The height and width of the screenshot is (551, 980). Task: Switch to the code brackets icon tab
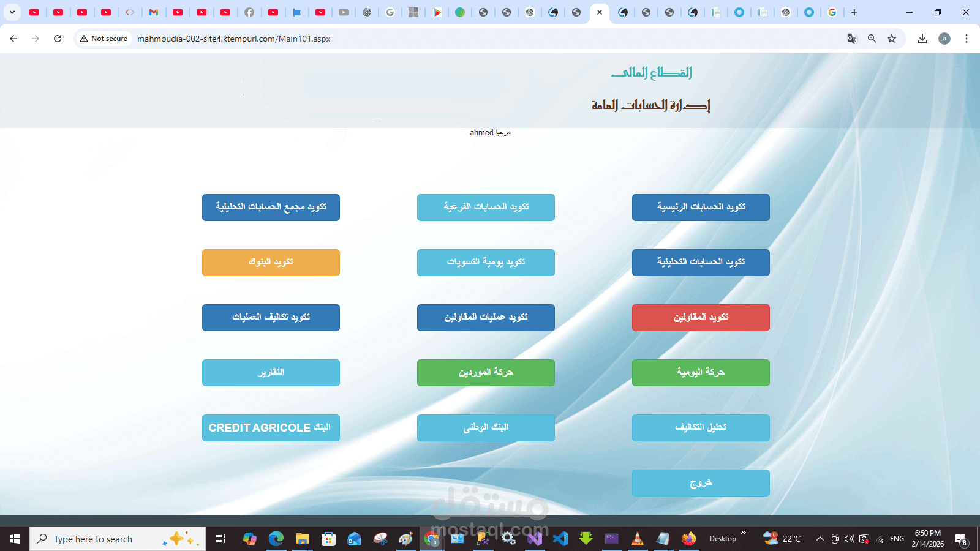point(130,12)
